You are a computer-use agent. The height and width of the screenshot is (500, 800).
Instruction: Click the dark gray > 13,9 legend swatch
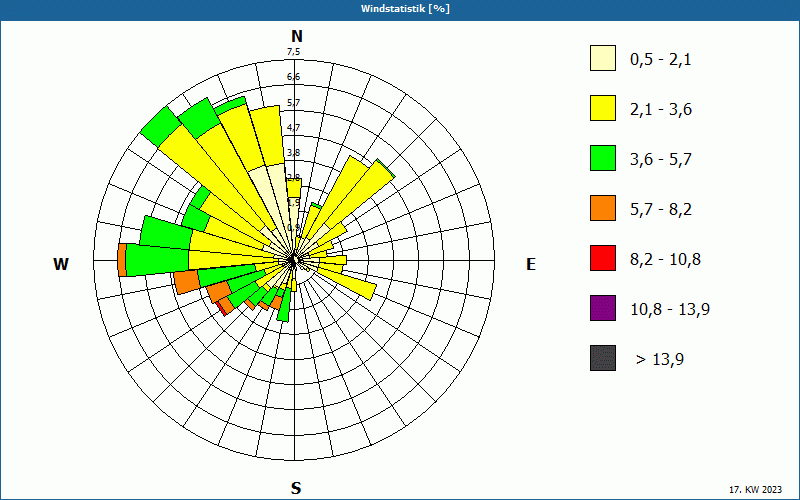click(603, 358)
